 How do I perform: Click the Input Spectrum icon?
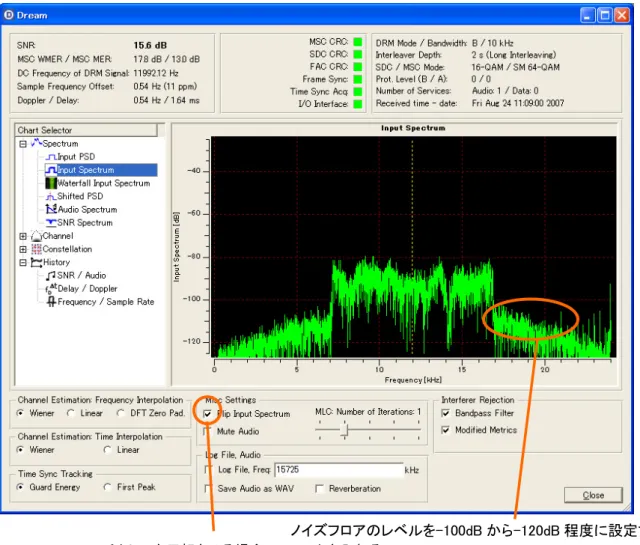(51, 170)
